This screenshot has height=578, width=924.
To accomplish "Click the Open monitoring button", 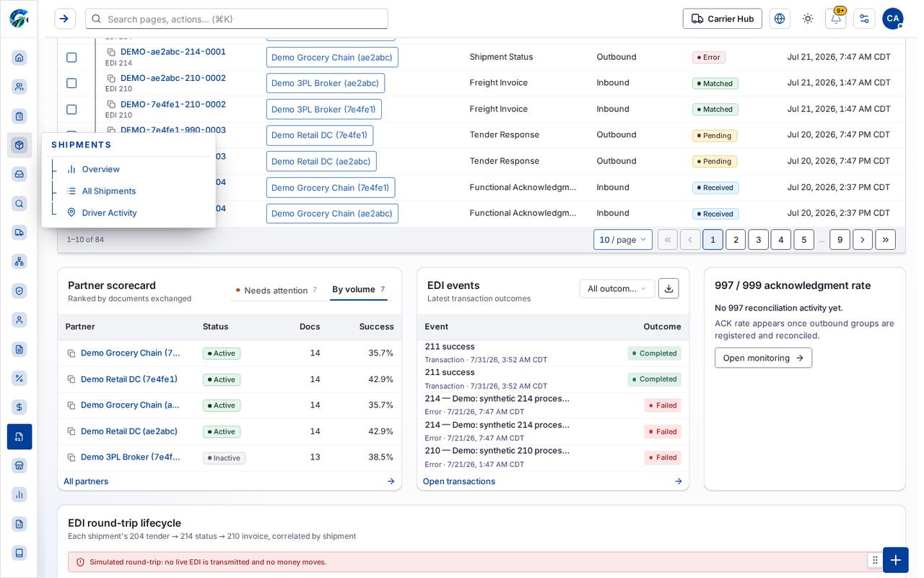I will pyautogui.click(x=763, y=358).
